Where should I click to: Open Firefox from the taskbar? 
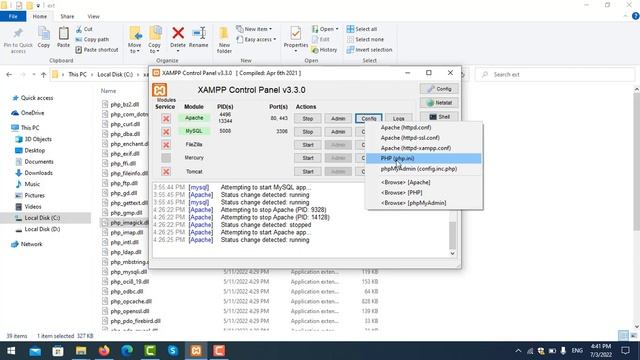click(x=104, y=351)
